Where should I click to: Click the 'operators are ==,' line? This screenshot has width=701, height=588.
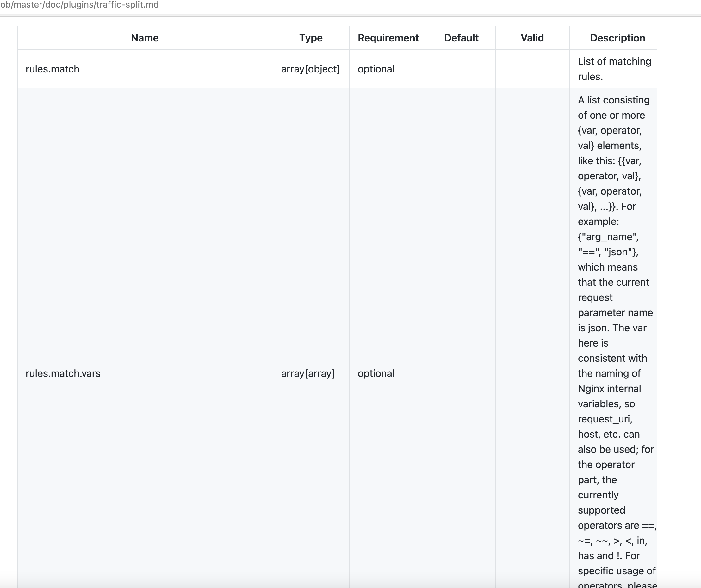point(617,525)
